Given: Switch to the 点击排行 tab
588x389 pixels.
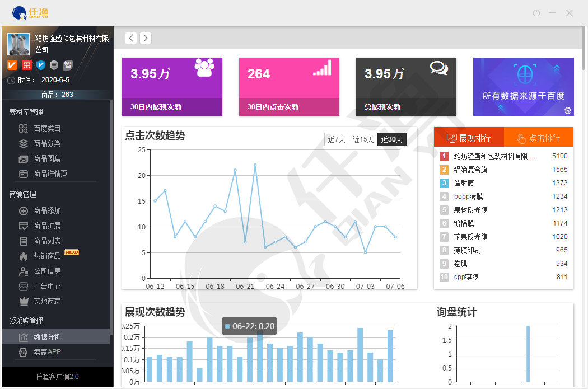Looking at the screenshot, I should [x=539, y=138].
